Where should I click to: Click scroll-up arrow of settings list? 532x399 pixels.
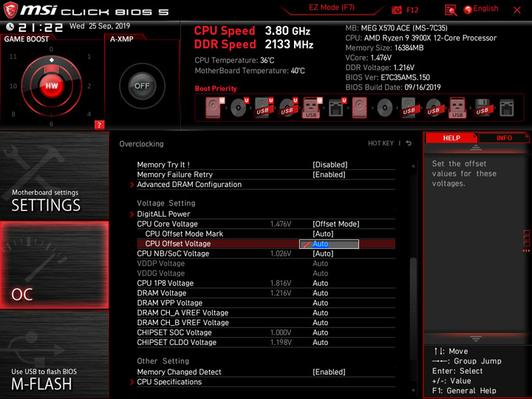click(413, 166)
